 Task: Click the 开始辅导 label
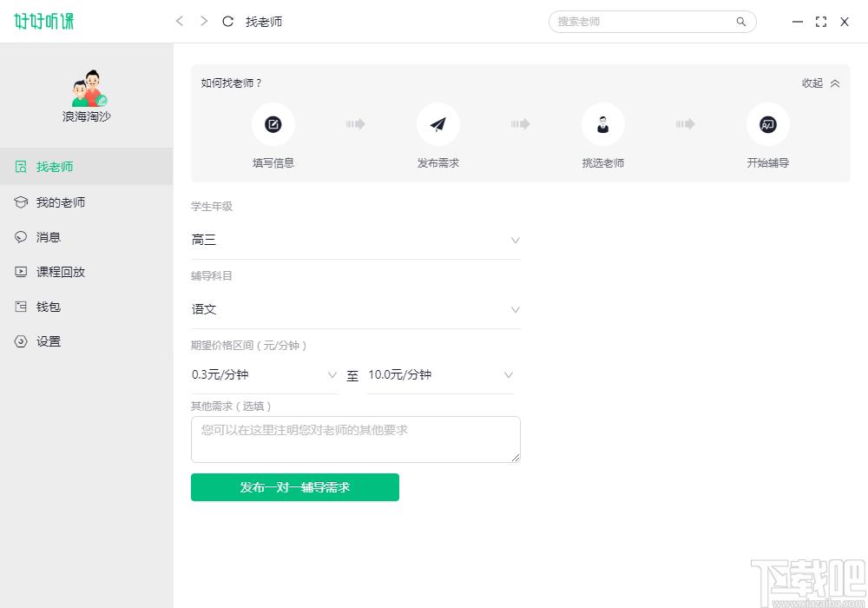point(768,162)
